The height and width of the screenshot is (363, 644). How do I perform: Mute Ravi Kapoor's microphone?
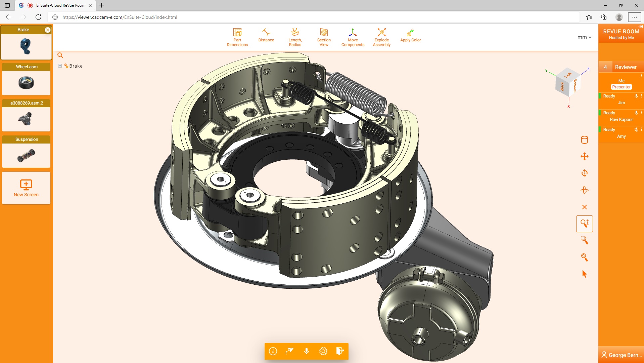pyautogui.click(x=636, y=113)
